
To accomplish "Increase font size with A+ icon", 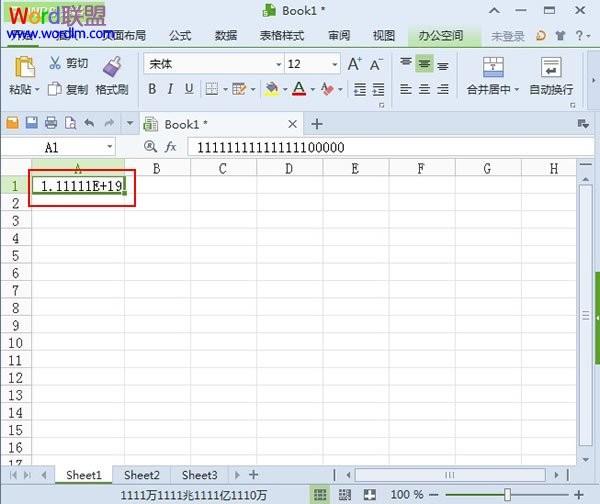I will 354,64.
